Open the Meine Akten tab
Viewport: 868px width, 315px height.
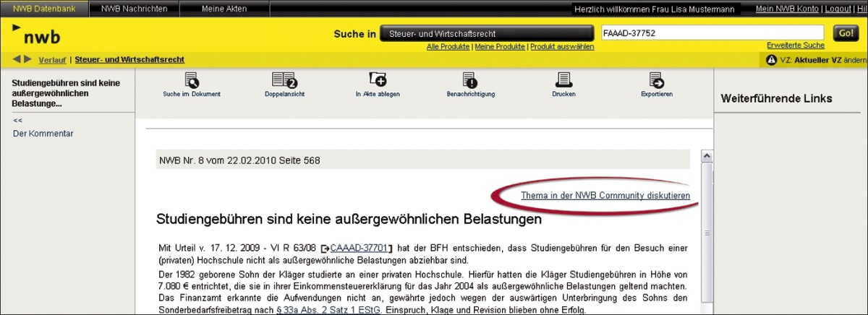pos(224,9)
